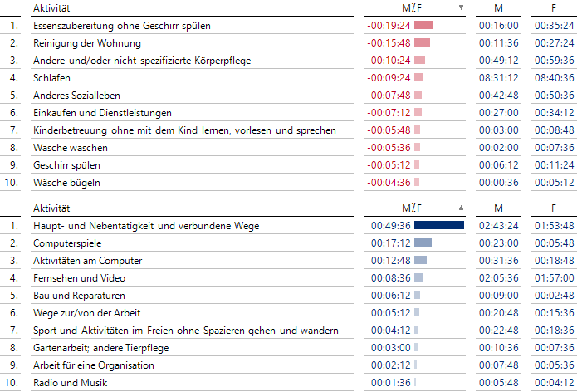Sort by the M column header above 00:16:00

[x=498, y=7]
